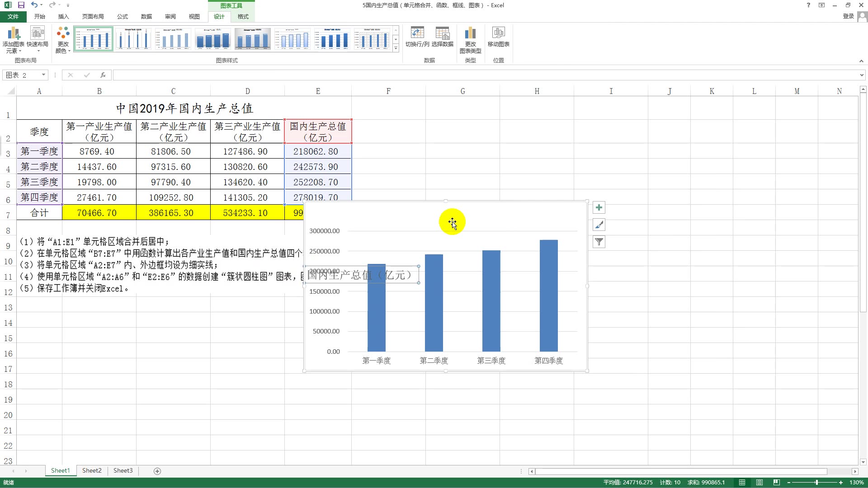Click the ribbon display options icon
This screenshot has width=868, height=488.
click(821, 5)
